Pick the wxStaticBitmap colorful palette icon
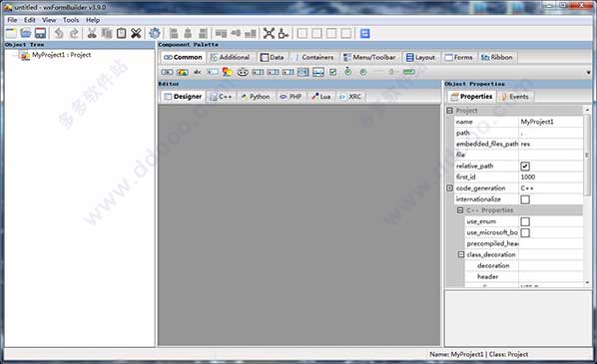 click(228, 72)
